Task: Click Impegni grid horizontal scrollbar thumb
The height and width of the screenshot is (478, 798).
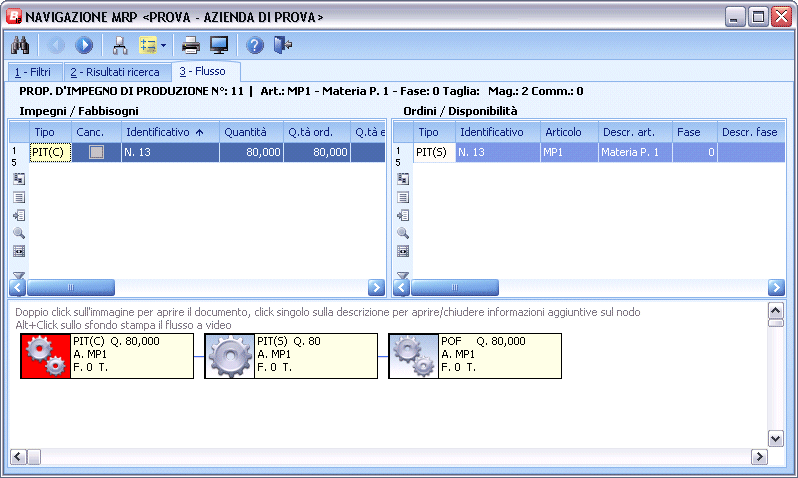Action: 71,288
